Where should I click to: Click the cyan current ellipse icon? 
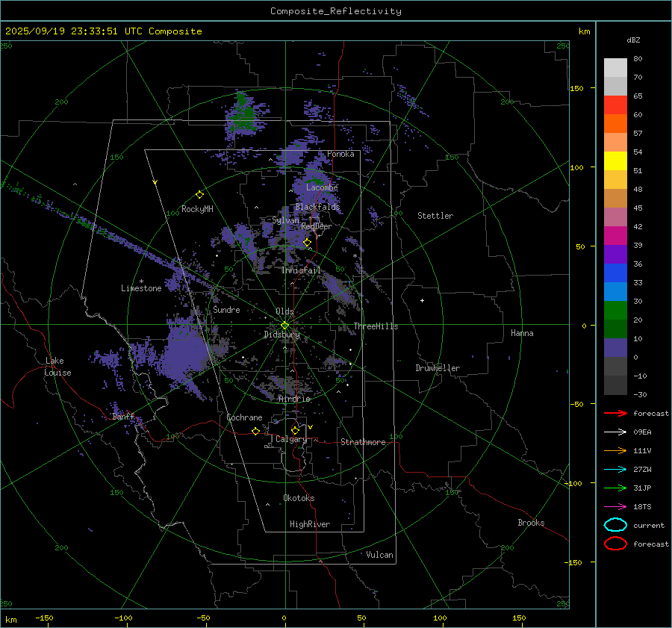click(x=615, y=525)
